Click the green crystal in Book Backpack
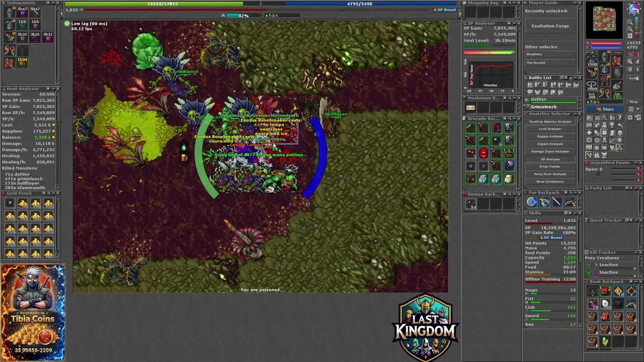Viewport: 644px width, 362px height. point(605,341)
